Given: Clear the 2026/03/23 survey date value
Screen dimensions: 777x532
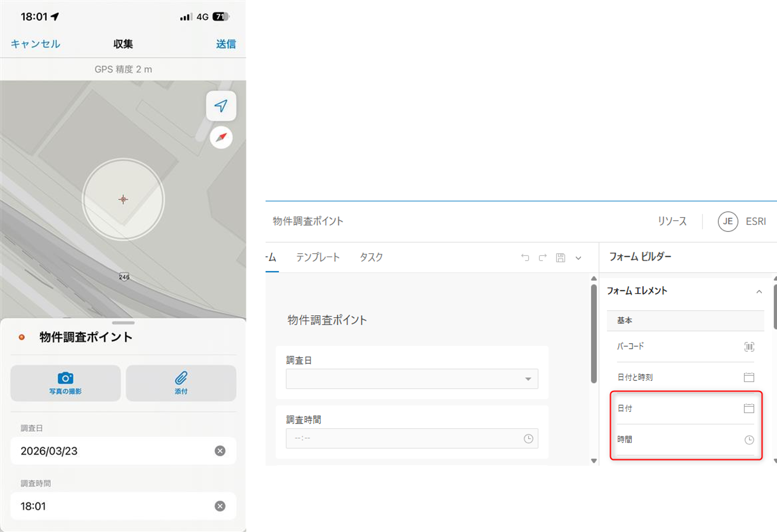Looking at the screenshot, I should [220, 451].
